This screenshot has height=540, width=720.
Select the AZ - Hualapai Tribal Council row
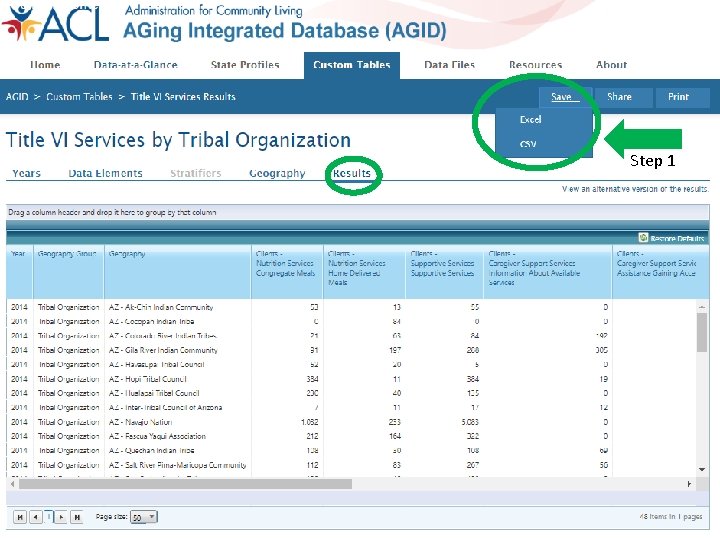point(351,393)
